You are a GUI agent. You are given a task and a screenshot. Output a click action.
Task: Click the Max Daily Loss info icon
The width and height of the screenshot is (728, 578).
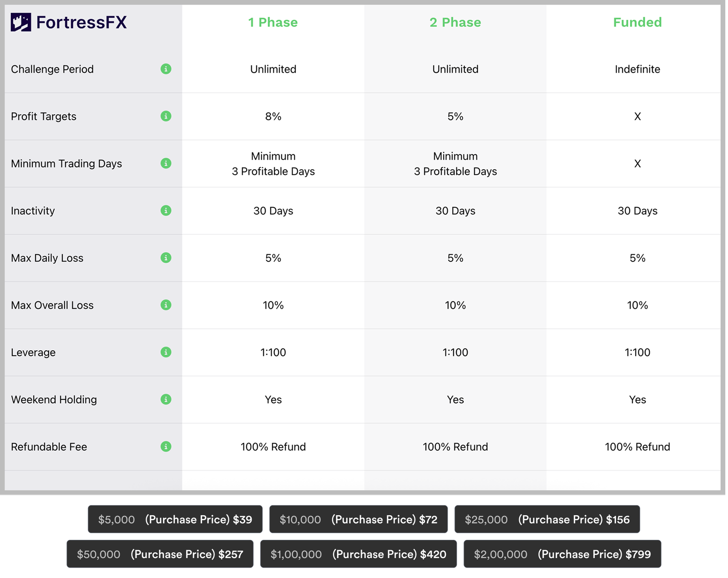166,258
